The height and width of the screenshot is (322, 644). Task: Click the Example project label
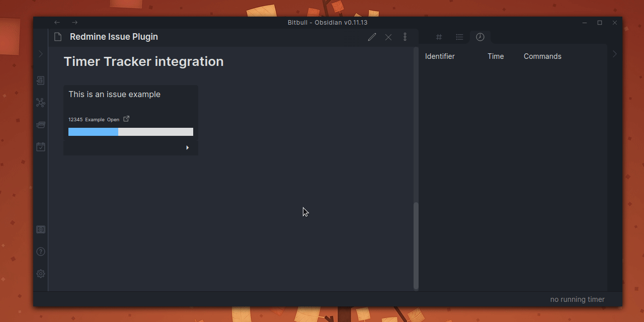(x=95, y=120)
